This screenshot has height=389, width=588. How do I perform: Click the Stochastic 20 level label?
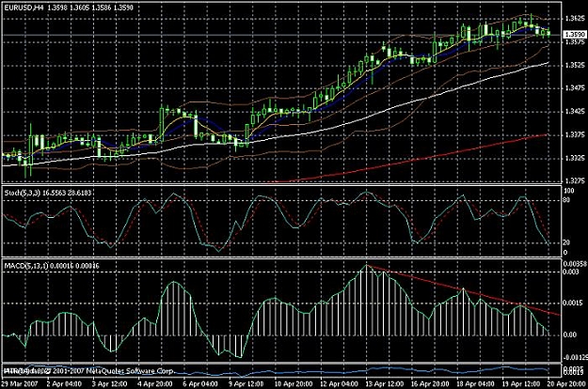[566, 242]
